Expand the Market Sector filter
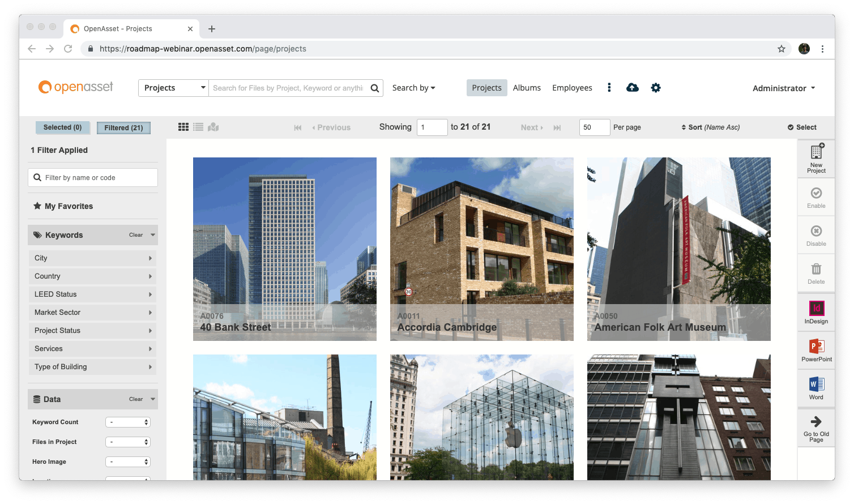The image size is (854, 504). pos(93,313)
